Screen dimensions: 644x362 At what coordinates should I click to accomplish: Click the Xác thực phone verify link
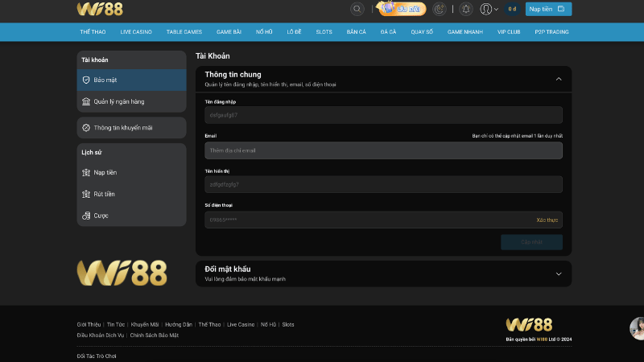(547, 220)
